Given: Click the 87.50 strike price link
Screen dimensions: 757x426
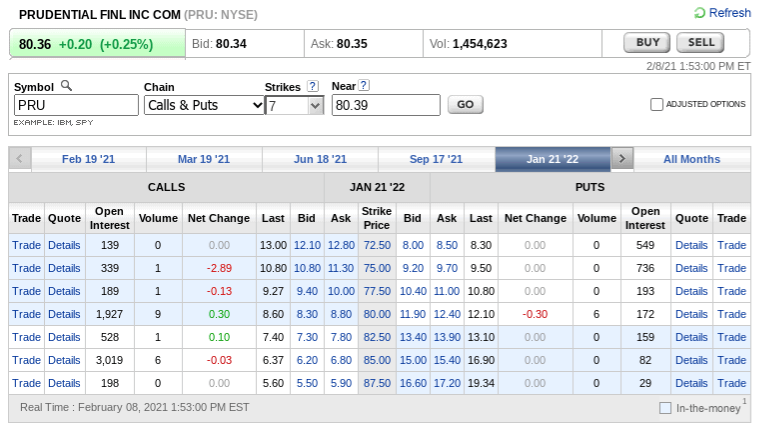Looking at the screenshot, I should [x=377, y=383].
